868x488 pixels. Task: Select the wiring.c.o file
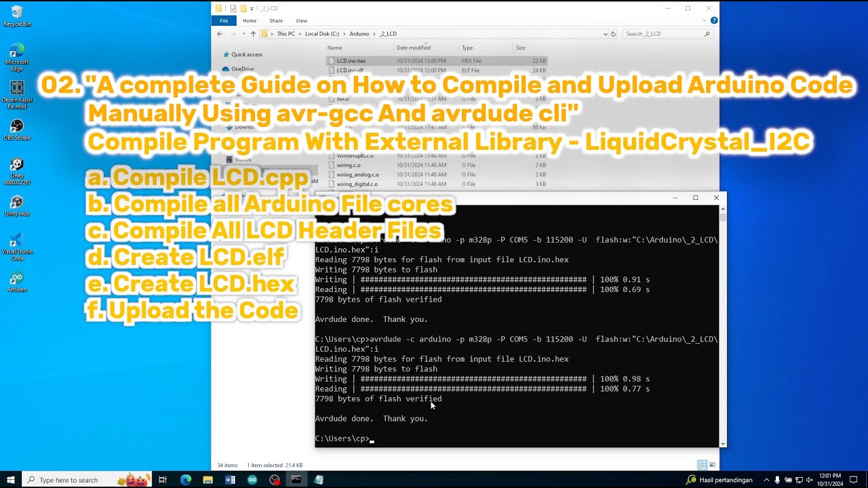pyautogui.click(x=437, y=165)
